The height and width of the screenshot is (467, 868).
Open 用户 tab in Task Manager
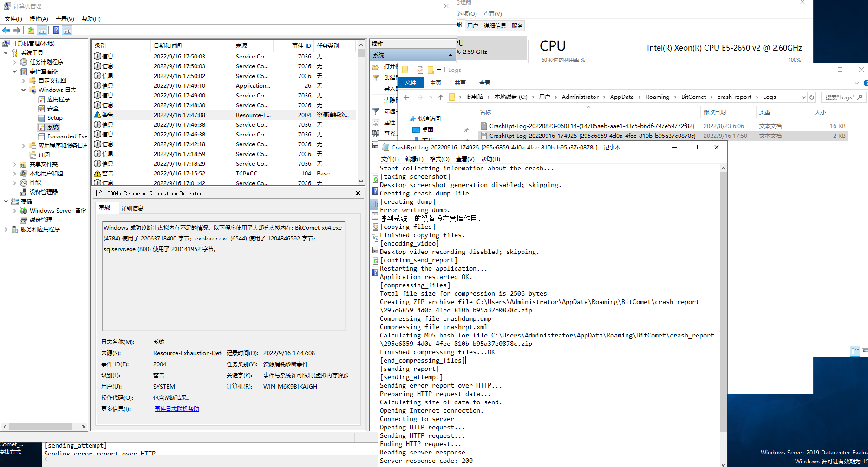click(x=472, y=26)
